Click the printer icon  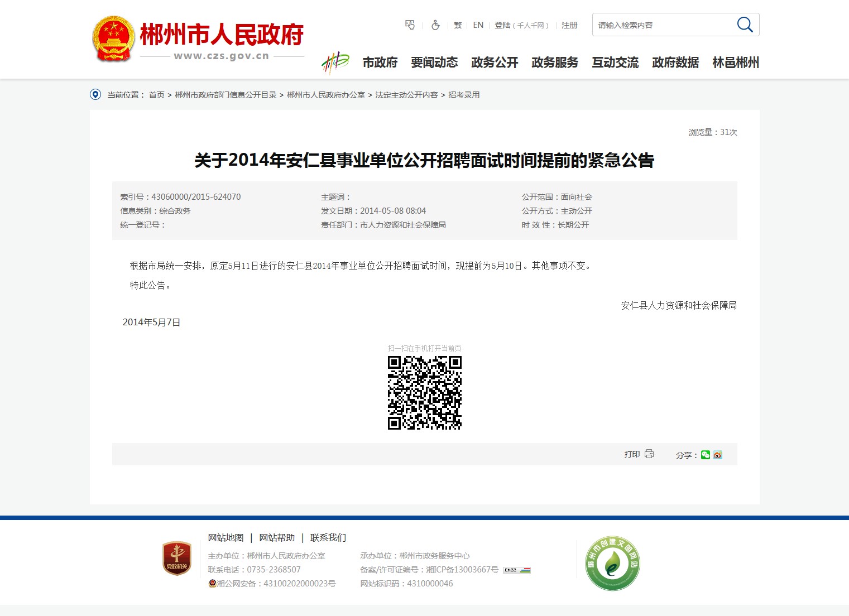pos(649,454)
